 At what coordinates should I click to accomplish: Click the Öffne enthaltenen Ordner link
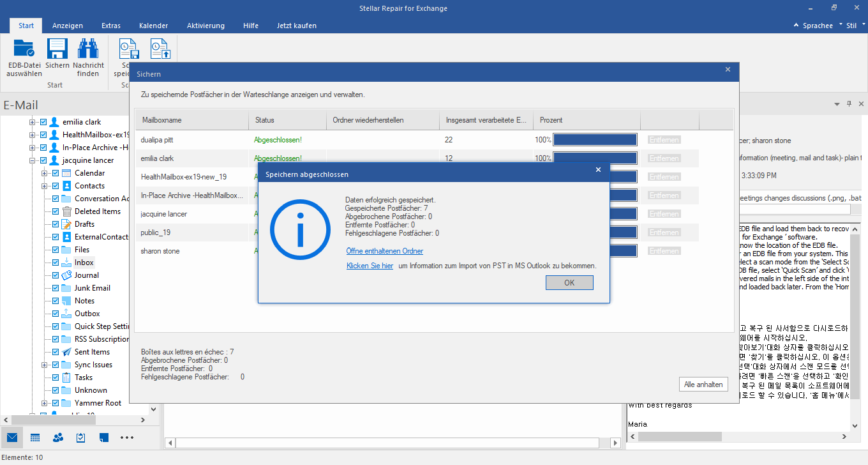tap(384, 251)
